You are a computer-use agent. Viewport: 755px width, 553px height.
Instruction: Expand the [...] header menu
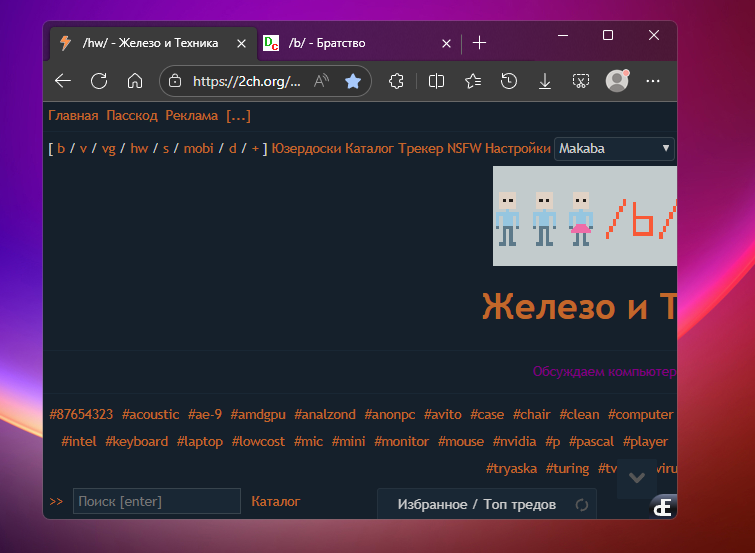pyautogui.click(x=238, y=116)
